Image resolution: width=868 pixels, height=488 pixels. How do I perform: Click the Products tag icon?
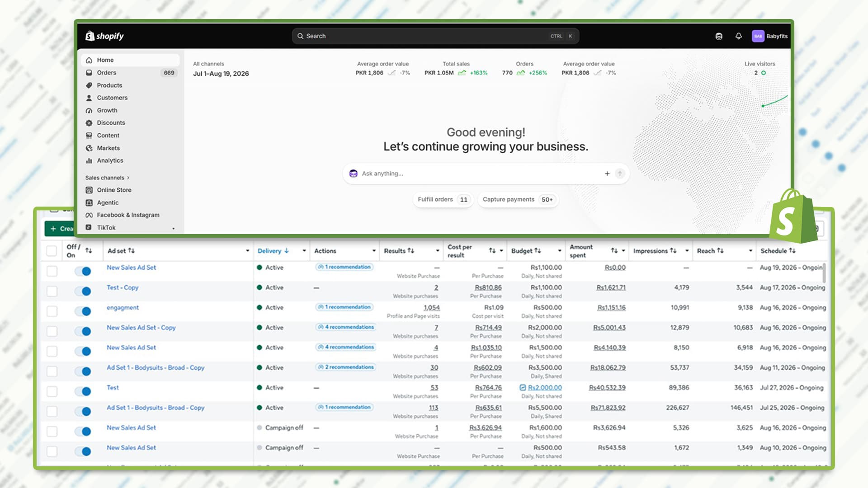(x=89, y=85)
